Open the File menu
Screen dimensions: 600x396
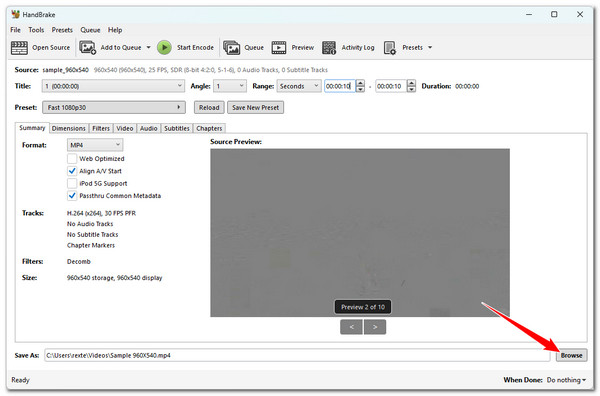tap(16, 30)
